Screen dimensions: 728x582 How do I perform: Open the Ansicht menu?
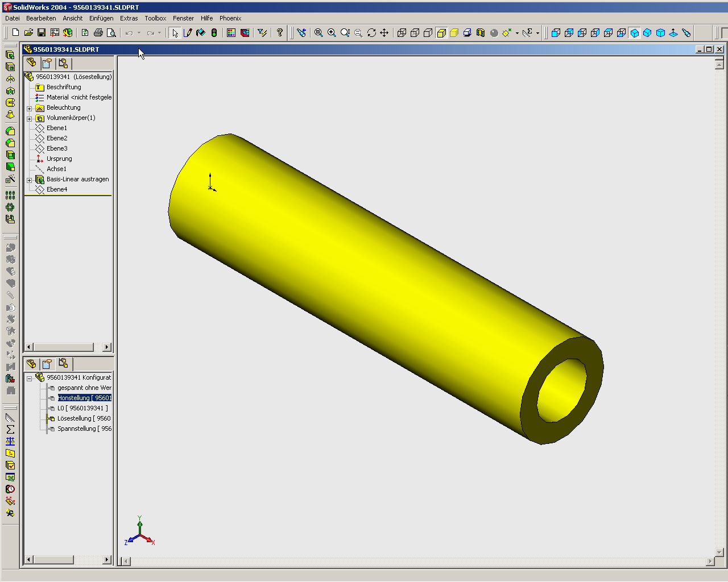tap(73, 18)
